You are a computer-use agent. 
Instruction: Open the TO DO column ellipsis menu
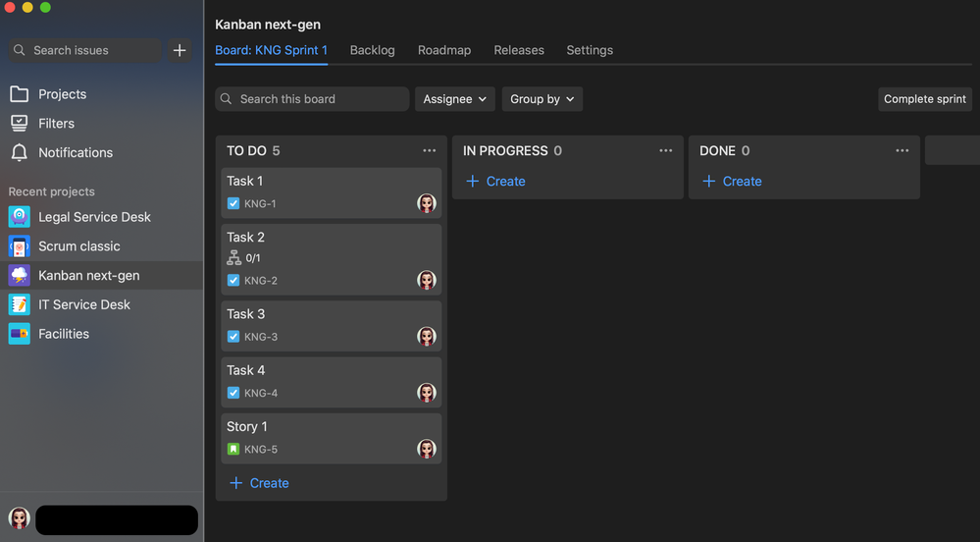pos(430,151)
